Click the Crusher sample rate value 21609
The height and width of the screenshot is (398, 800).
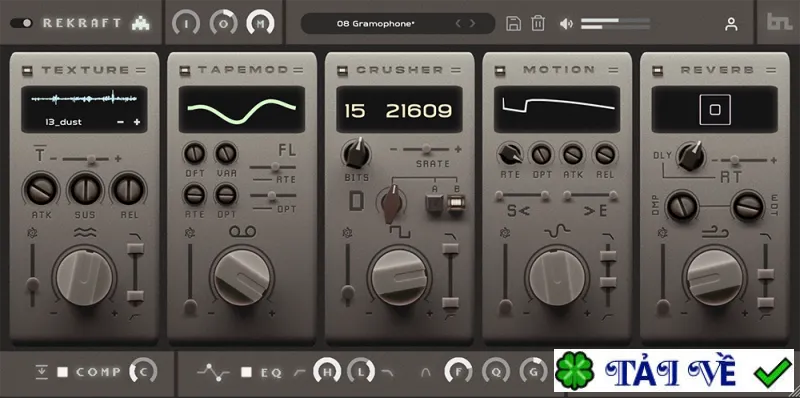click(419, 111)
